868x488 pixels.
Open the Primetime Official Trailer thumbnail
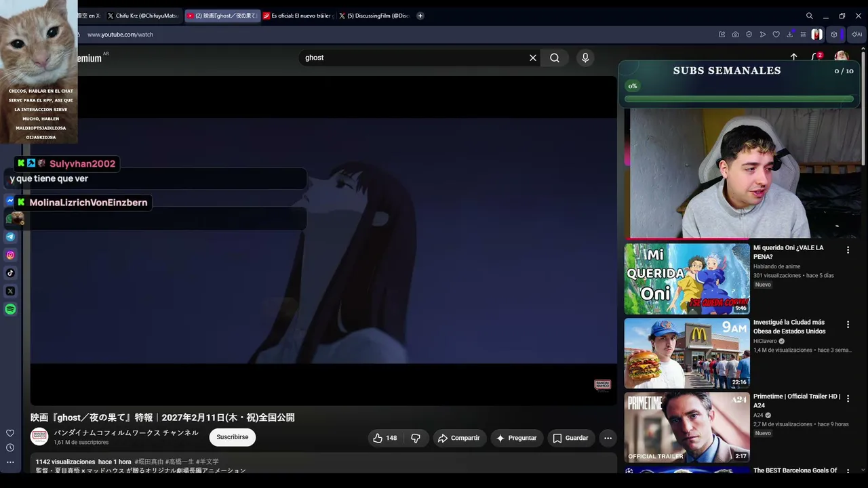687,427
